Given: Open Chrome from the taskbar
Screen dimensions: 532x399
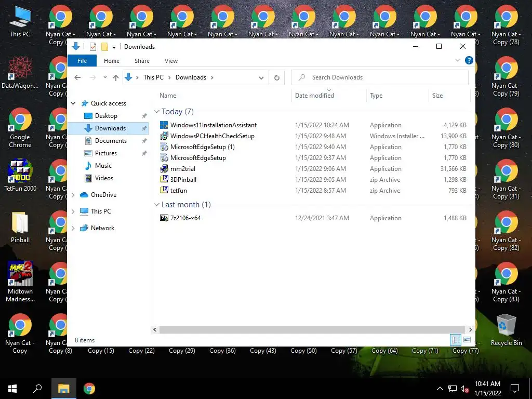Looking at the screenshot, I should 89,389.
